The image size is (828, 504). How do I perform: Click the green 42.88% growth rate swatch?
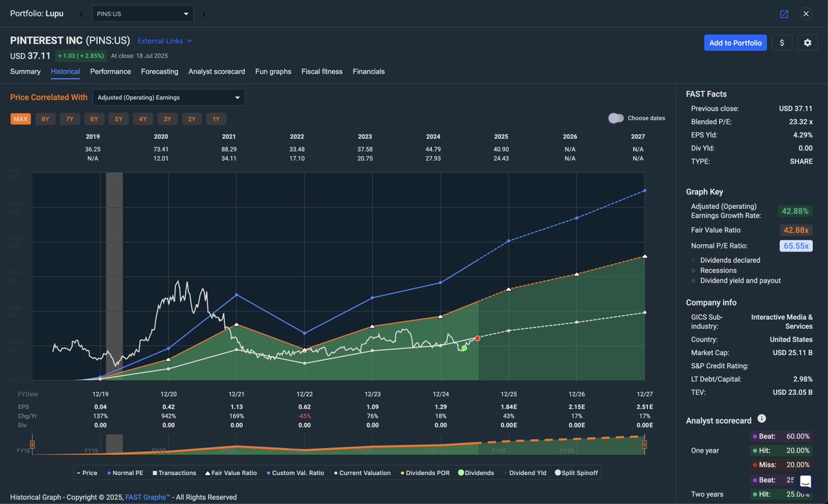[796, 211]
